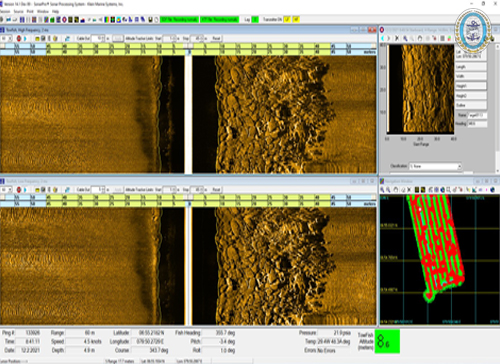Select the hand pan tool in Navigation window

[396, 190]
